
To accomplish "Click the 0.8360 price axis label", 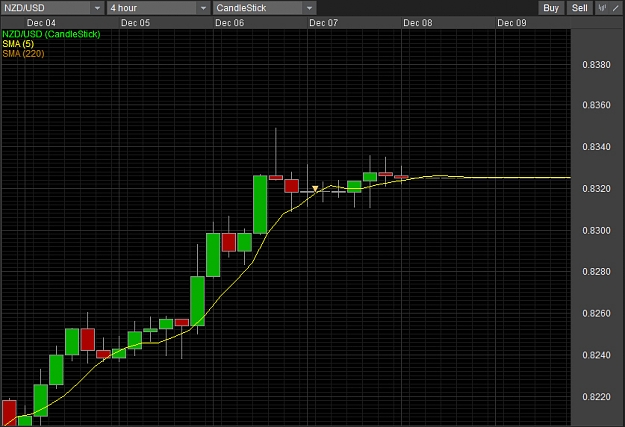I will 596,105.
